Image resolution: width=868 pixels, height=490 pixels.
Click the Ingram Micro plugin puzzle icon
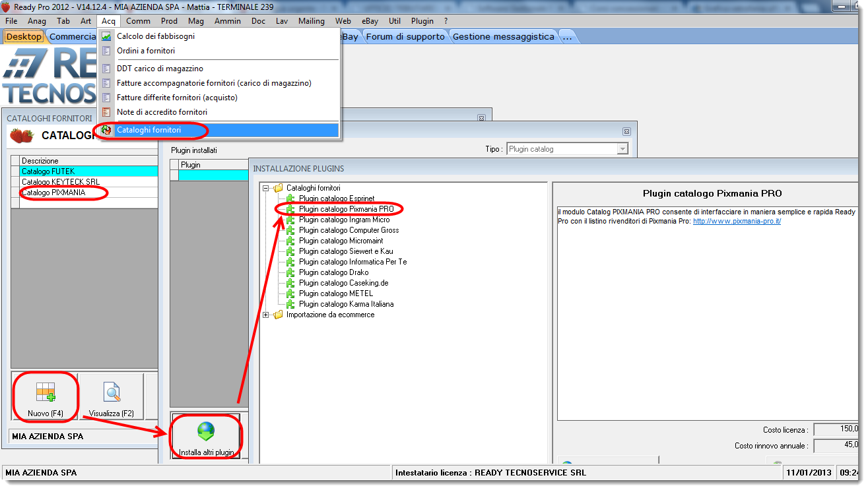[290, 220]
